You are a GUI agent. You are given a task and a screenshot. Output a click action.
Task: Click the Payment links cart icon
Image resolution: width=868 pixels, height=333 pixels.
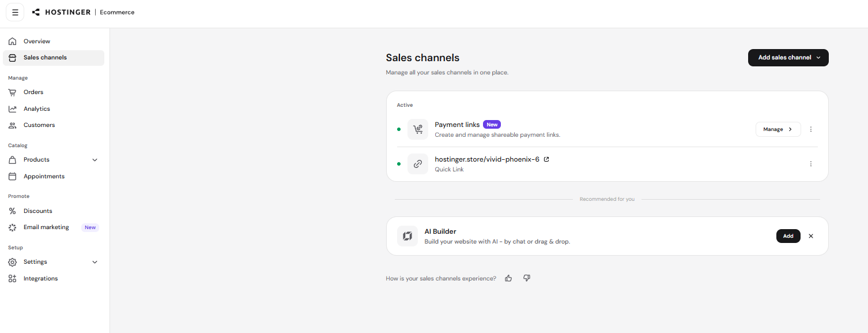[x=418, y=129]
